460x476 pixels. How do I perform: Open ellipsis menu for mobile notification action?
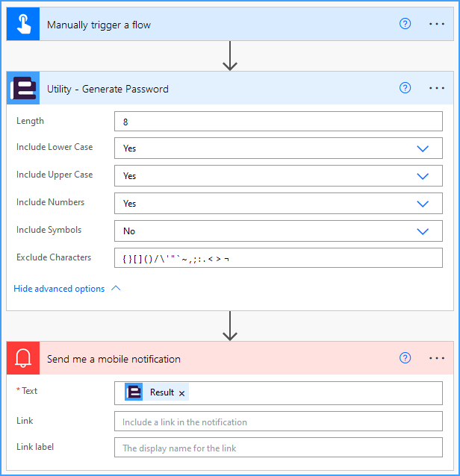point(437,358)
